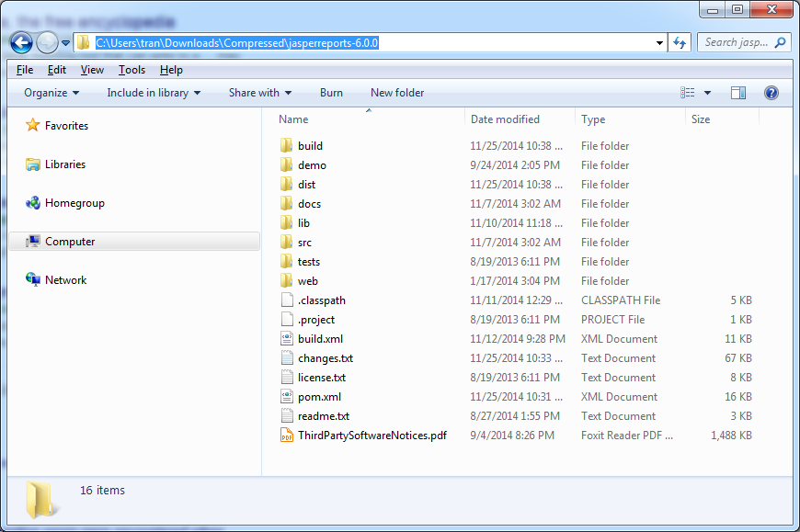Screen dimensions: 800x532
Task: Click the src folder icon
Action: 286,243
